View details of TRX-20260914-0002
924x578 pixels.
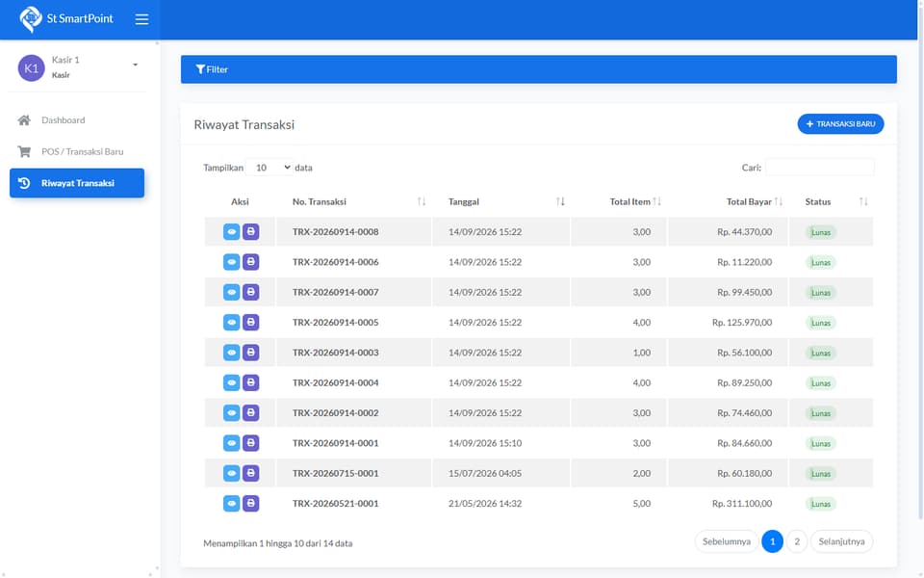tap(232, 413)
